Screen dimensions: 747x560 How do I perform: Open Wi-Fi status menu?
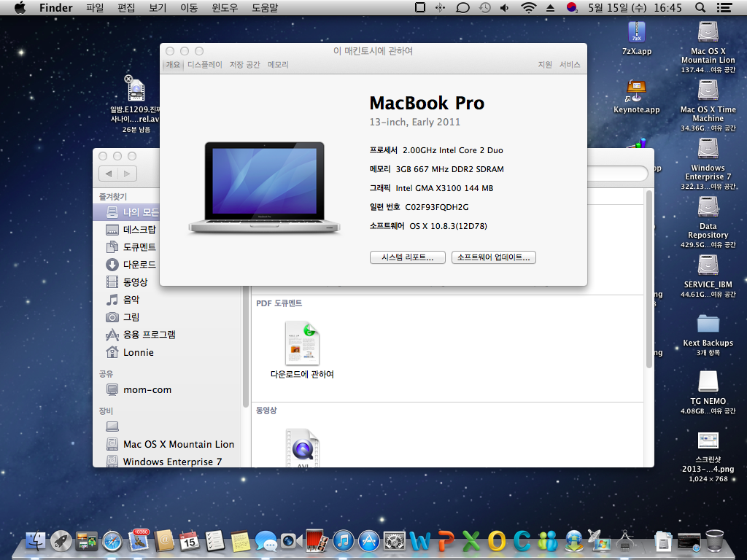click(528, 7)
